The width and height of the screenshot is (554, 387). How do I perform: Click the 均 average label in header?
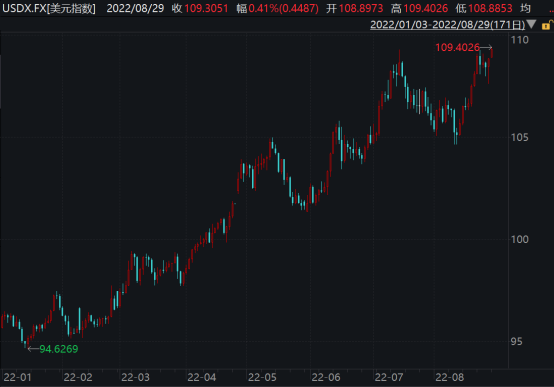pyautogui.click(x=525, y=8)
